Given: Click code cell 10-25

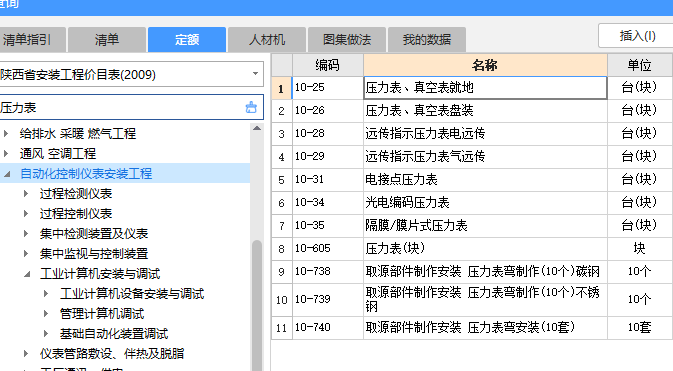Looking at the screenshot, I should 328,88.
